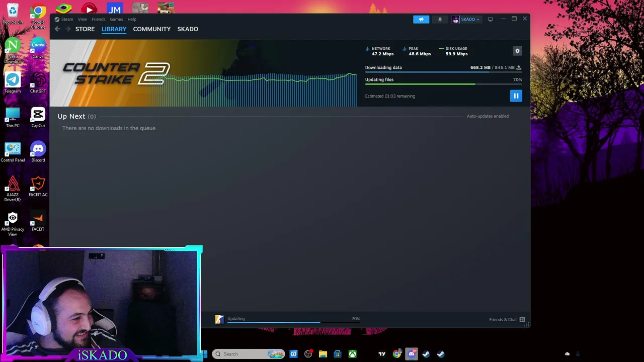Image resolution: width=644 pixels, height=362 pixels.
Task: Select the FACEIT AC desktop icon
Action: coord(38,186)
